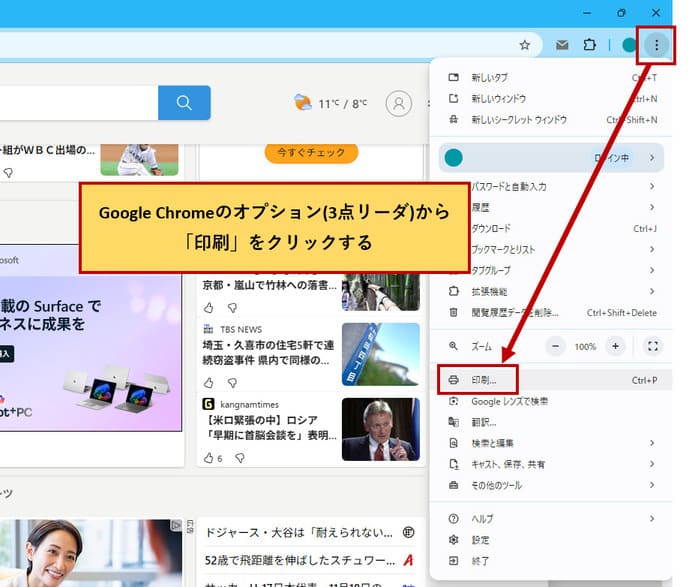Viewport: 695px width, 587px height.
Task: Click the 今すぐチェック orange button
Action: 311,153
